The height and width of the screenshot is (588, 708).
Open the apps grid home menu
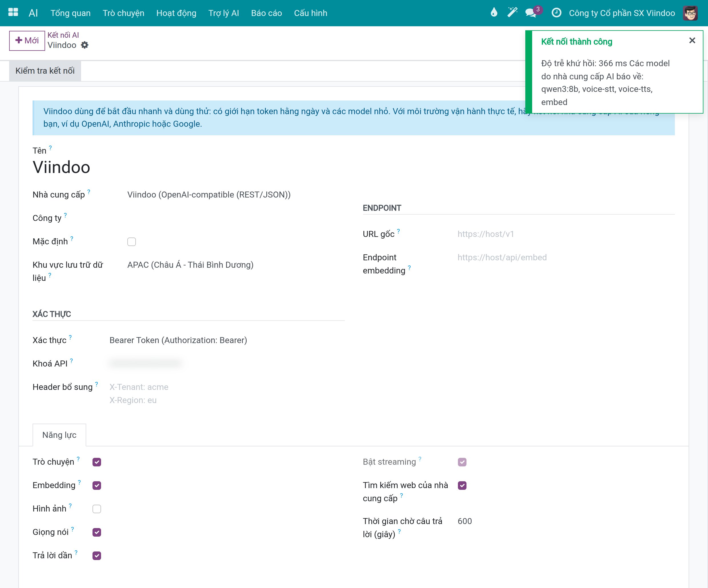[13, 13]
